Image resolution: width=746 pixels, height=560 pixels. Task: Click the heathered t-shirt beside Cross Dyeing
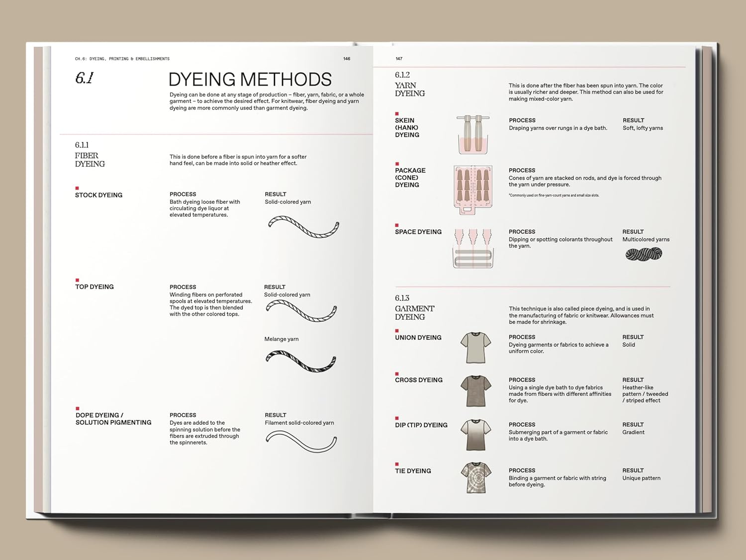476,390
